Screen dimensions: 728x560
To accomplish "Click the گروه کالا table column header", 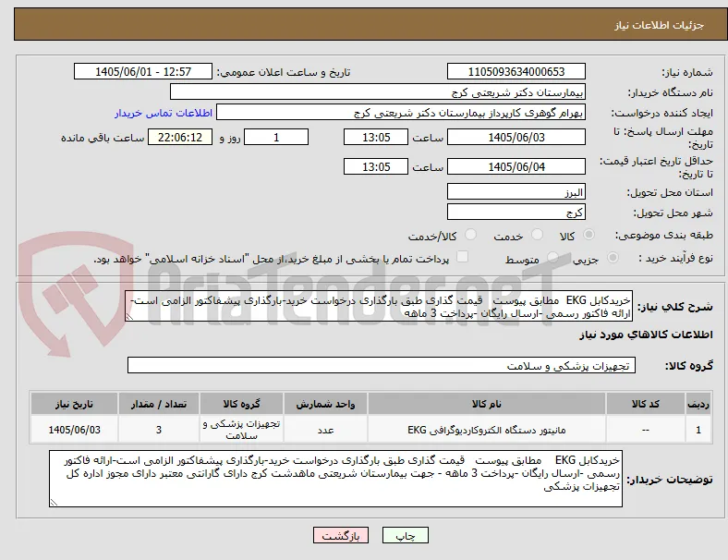I will [241, 404].
